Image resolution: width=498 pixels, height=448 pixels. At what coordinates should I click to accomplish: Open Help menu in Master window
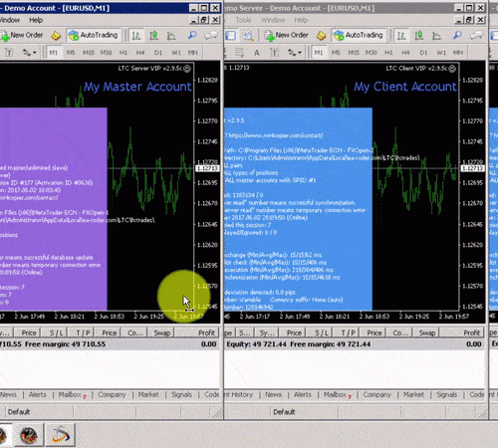(x=36, y=20)
